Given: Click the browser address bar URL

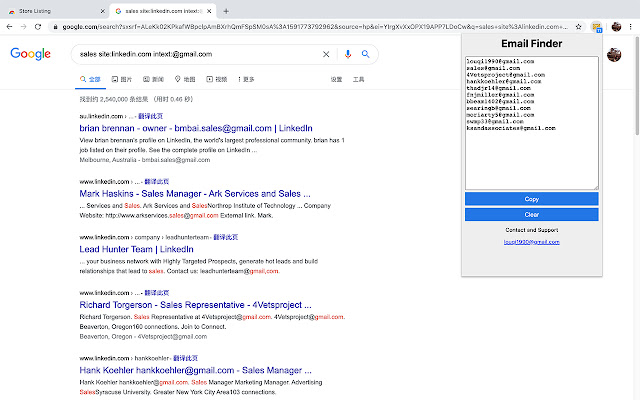Looking at the screenshot, I should click(314, 27).
